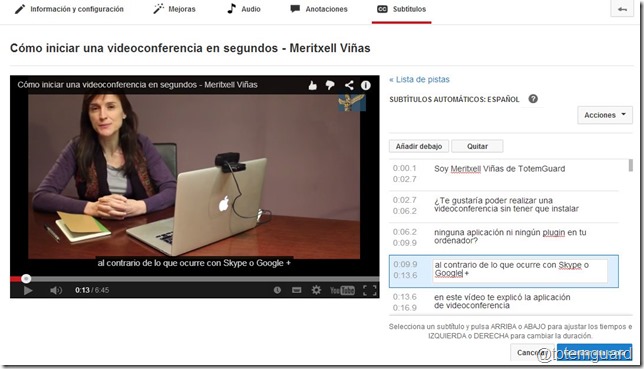Screen dimensions: 644x369
Task: Click the thumbs-down dislike icon on video
Action: [x=330, y=85]
